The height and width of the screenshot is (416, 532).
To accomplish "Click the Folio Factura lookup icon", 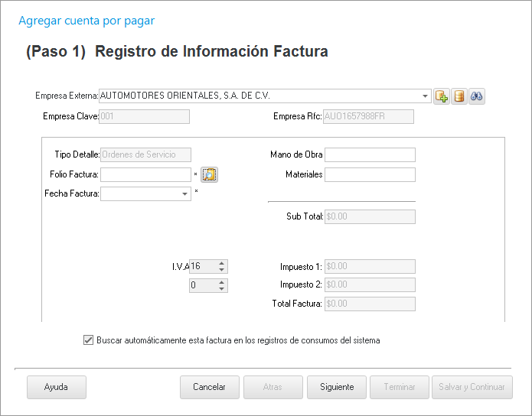I will click(209, 175).
